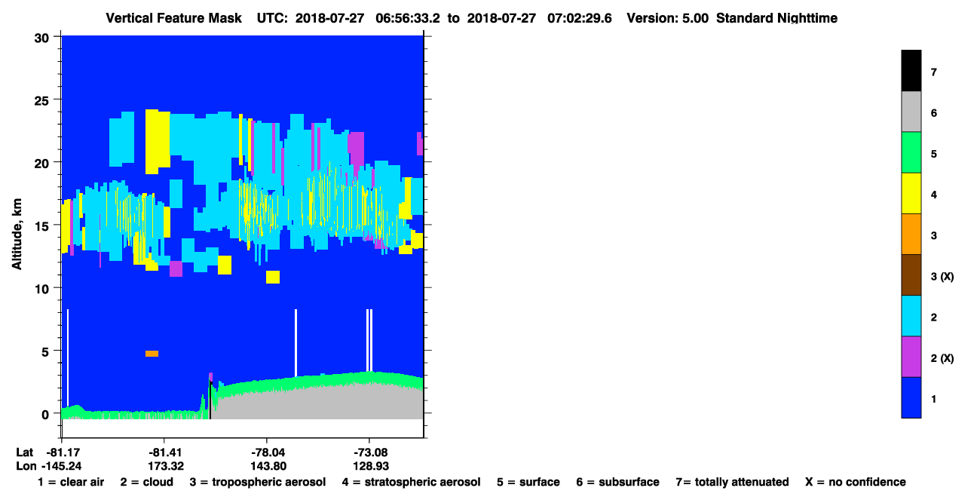Click the legend entry 'X = no confidence'

tap(856, 482)
